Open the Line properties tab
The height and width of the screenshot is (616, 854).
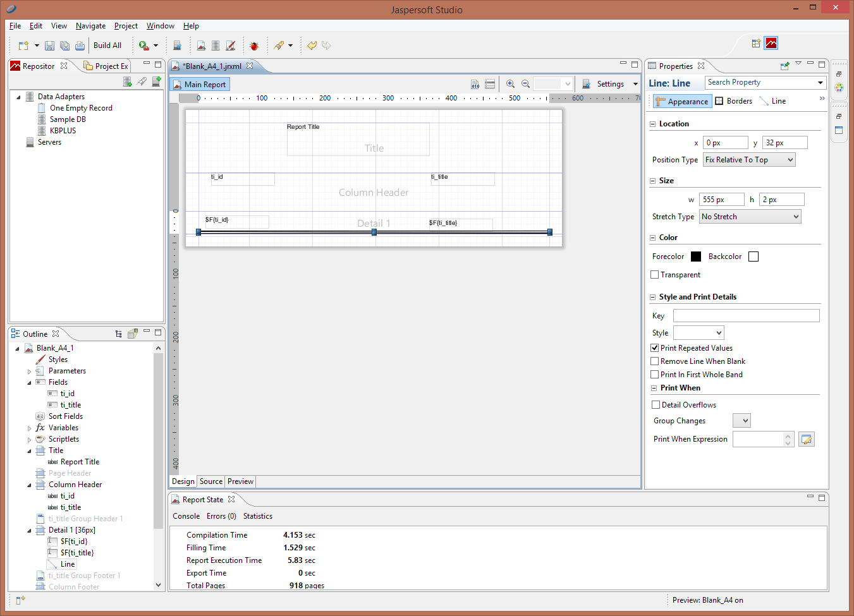(772, 101)
